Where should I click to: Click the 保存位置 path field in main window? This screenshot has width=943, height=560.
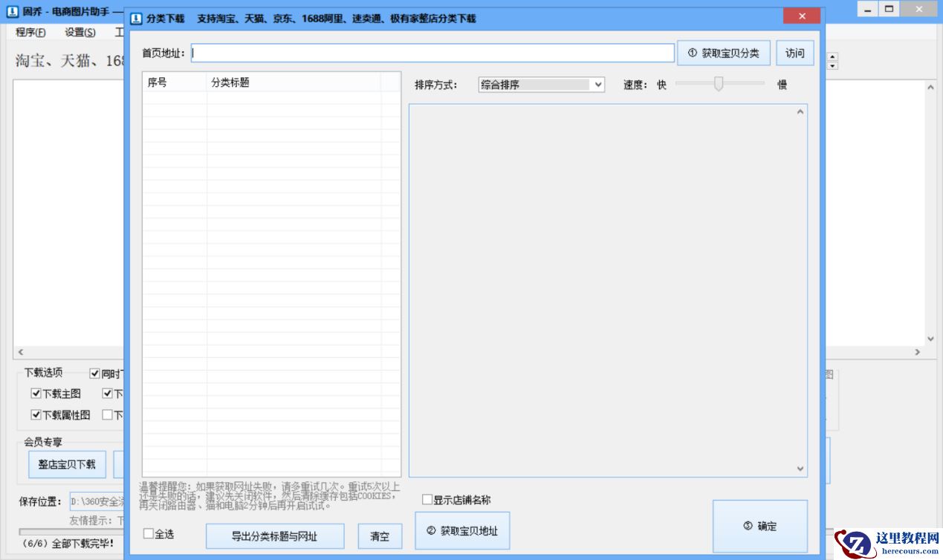(x=97, y=501)
